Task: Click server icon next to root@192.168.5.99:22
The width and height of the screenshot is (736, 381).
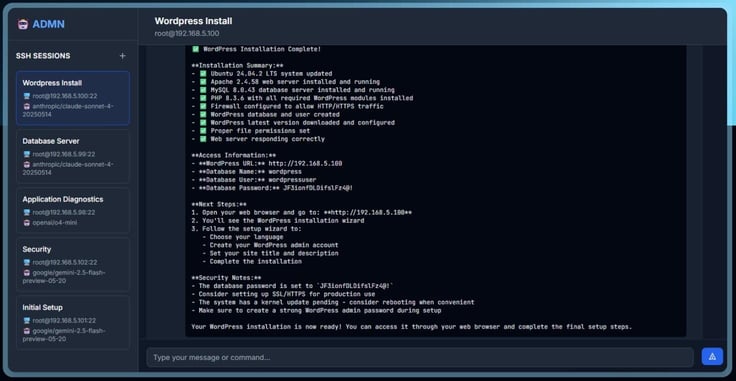Action: coord(27,154)
